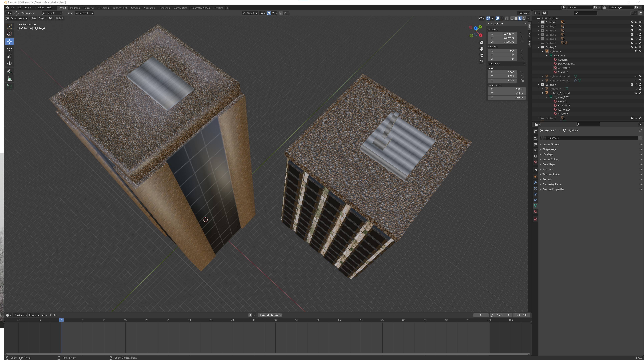Switch to wireframe shading mode
This screenshot has width=644, height=360.
pyautogui.click(x=512, y=18)
